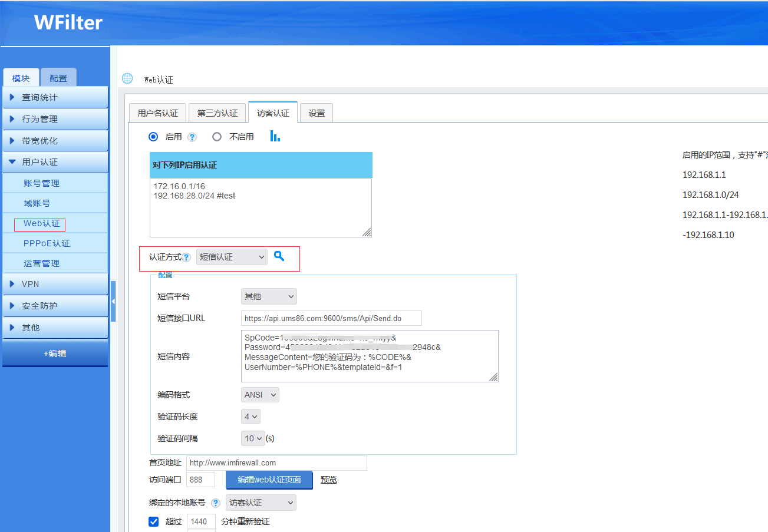Viewport: 768px width, 532px height.
Task: Click the blue bar chart statistics icon
Action: click(x=275, y=136)
